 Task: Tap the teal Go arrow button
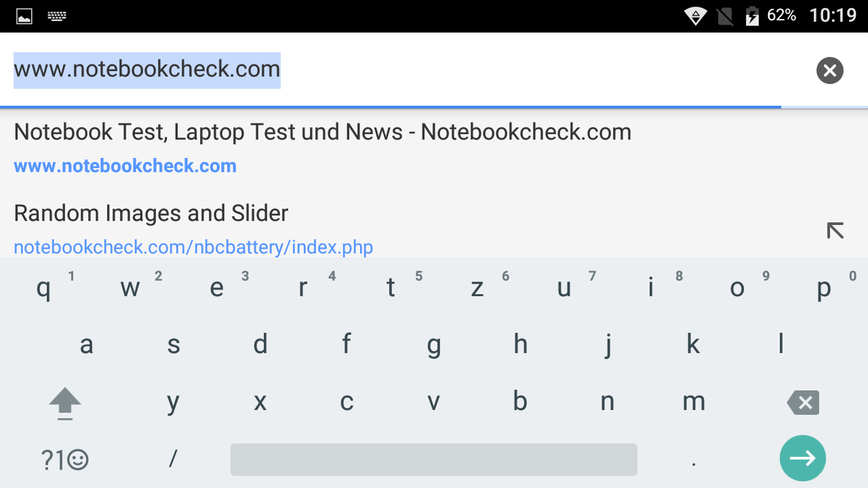[802, 458]
